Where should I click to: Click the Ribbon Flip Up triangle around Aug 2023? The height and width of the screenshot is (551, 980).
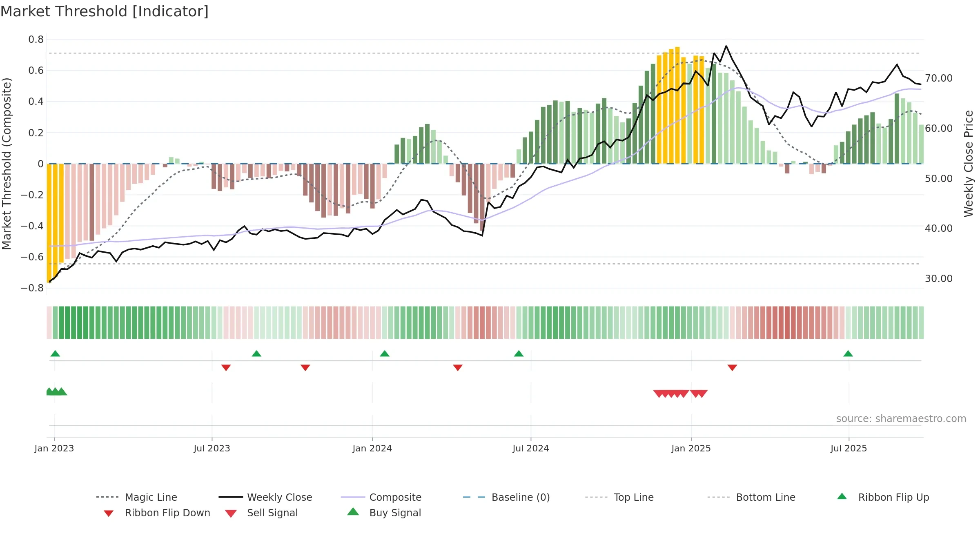tap(256, 353)
